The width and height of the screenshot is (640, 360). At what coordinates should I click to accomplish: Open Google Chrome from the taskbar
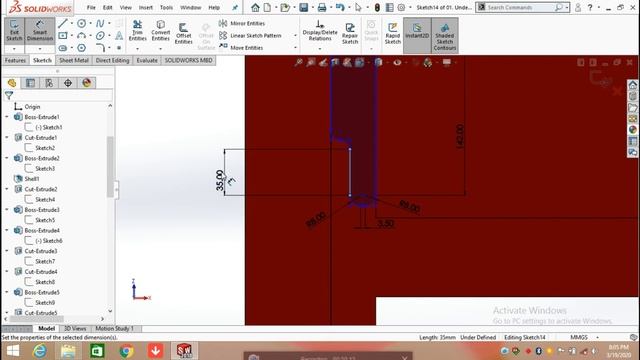pyautogui.click(x=127, y=351)
